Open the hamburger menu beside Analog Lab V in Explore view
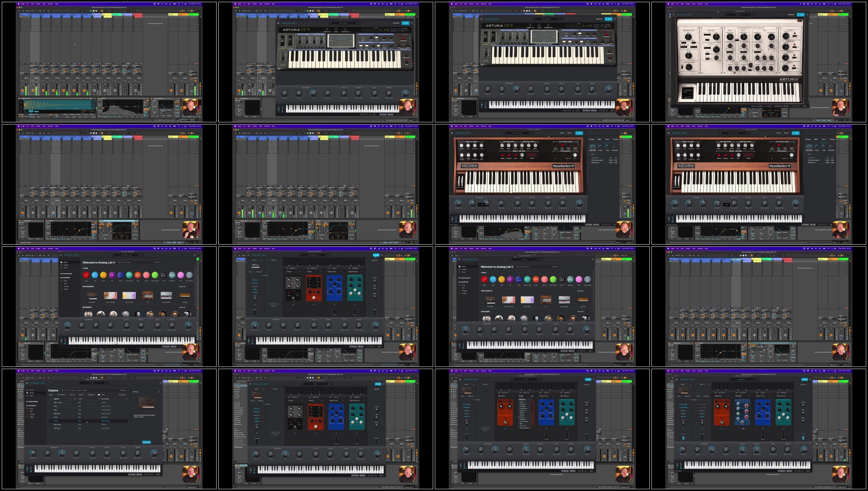Viewport: 868px width, 491px height. 27,383
